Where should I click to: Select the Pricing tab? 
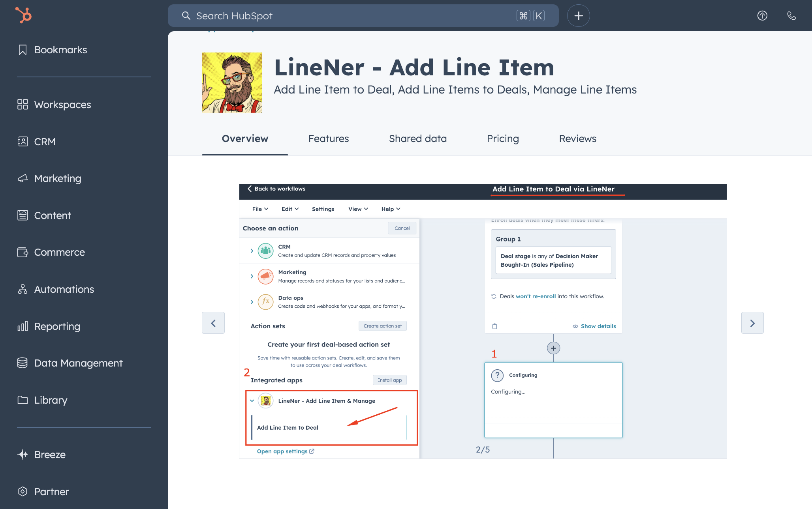click(x=503, y=138)
